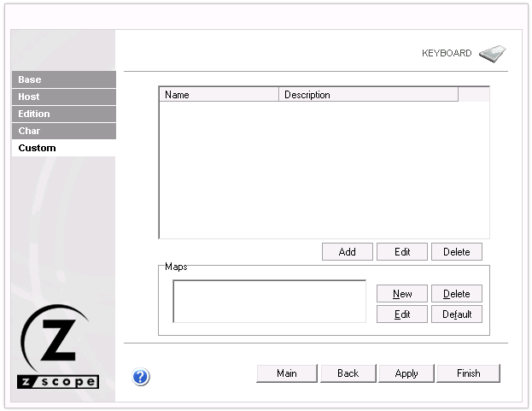Click the Finish button
The width and height of the screenshot is (532, 411).
[x=468, y=373]
